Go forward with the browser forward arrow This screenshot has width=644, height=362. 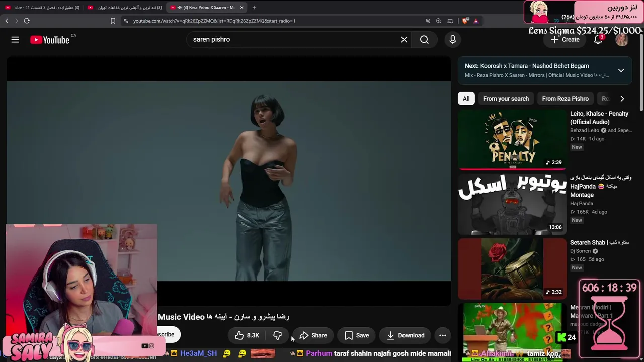coord(17,21)
